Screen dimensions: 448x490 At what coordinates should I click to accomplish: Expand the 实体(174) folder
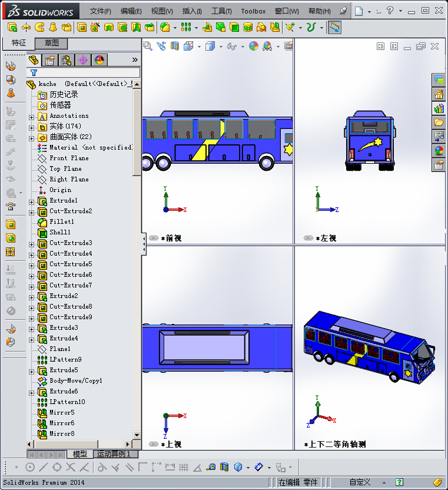[x=31, y=128]
